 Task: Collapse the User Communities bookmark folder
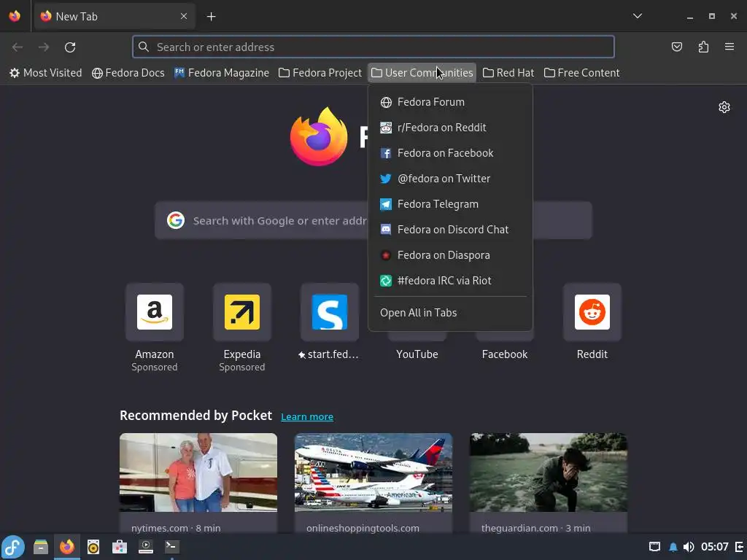tap(422, 73)
